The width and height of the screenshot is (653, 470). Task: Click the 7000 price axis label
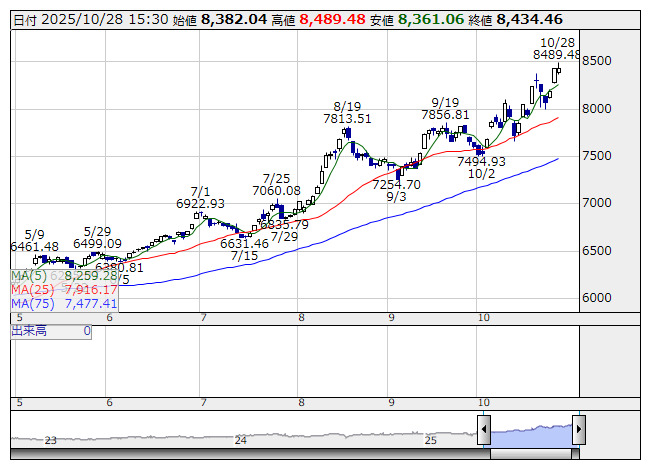pos(597,203)
